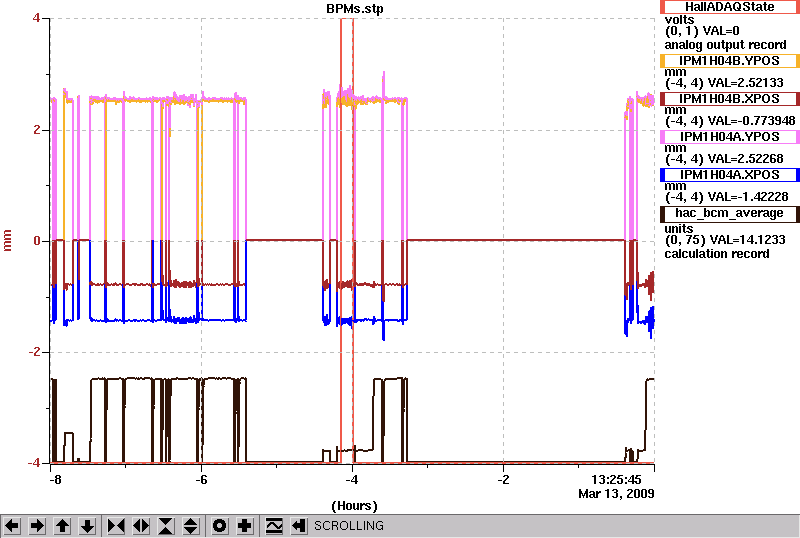This screenshot has width=800, height=538.
Task: Click the BPMs.stp plot title
Action: pos(355,9)
